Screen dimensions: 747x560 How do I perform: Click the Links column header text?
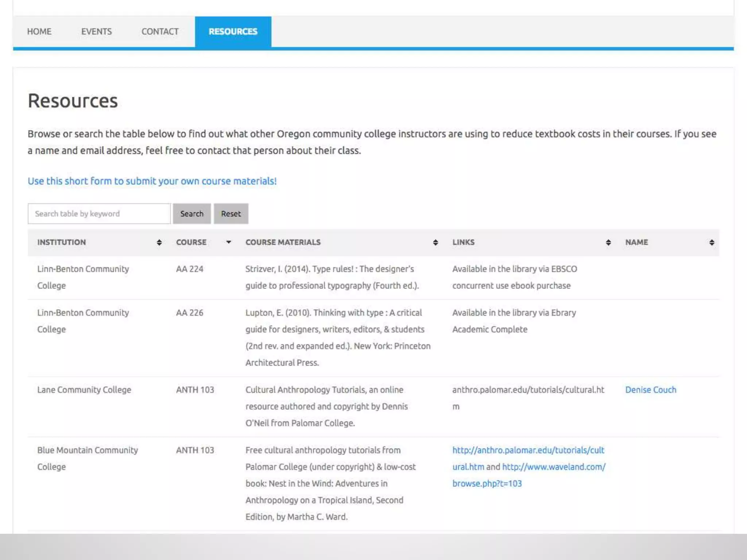(463, 242)
